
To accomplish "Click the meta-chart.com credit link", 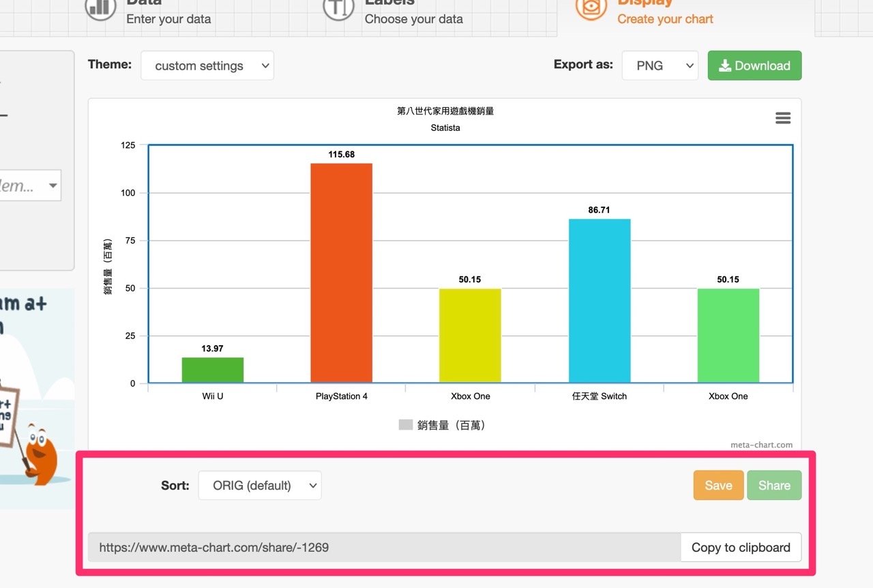I will pos(762,445).
